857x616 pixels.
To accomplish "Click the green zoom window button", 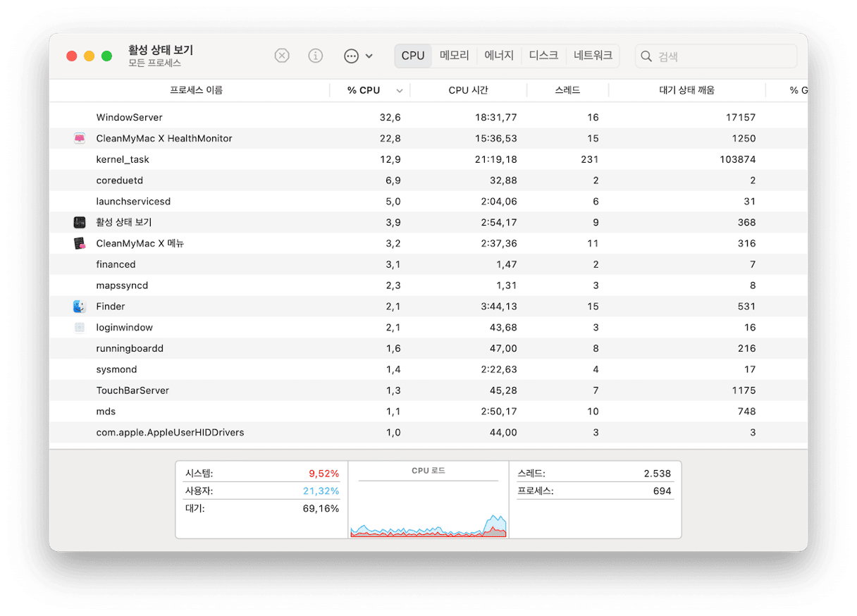I will click(x=107, y=56).
